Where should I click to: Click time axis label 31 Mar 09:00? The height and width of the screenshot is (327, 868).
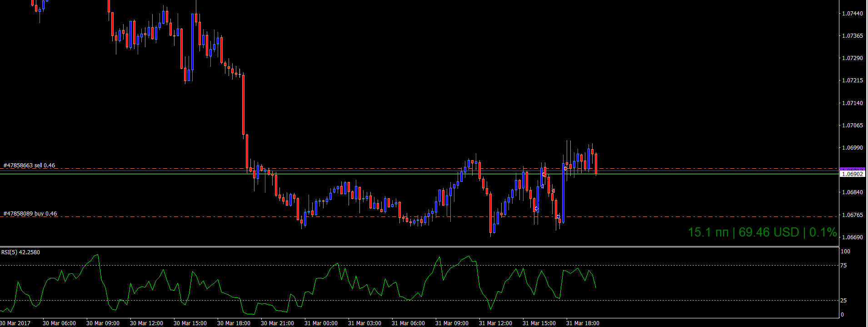pos(452,323)
